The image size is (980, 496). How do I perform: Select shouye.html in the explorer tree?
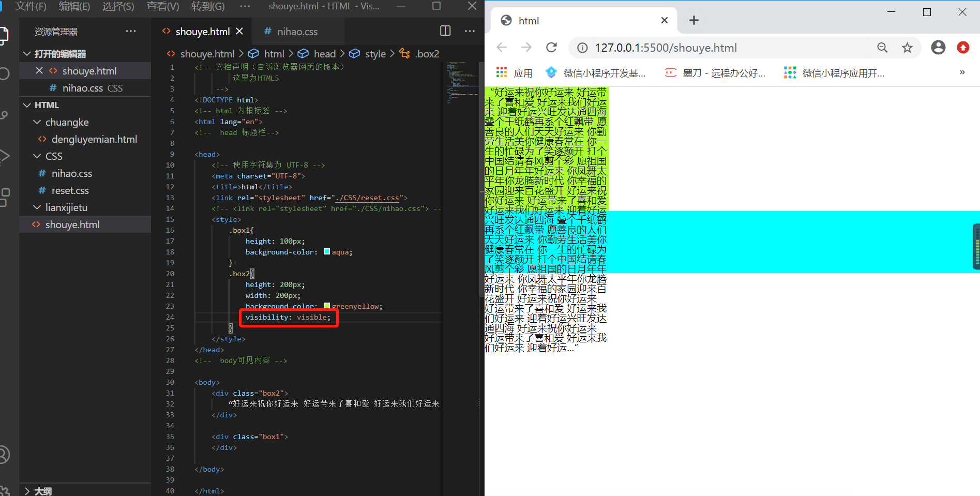[85, 224]
